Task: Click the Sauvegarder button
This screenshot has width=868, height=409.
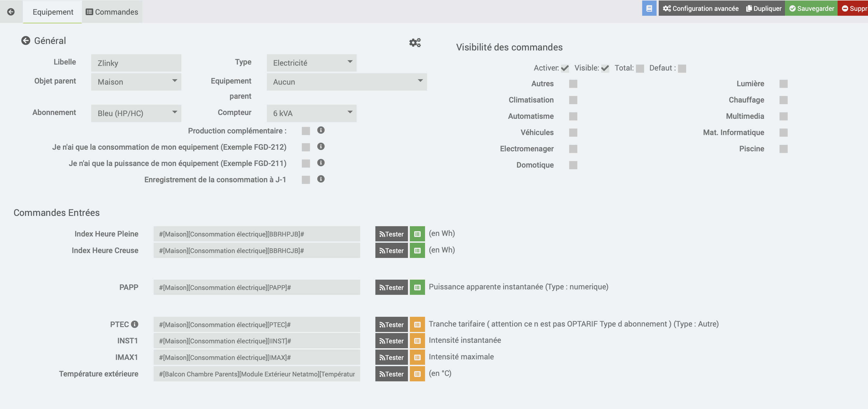Action: [811, 8]
